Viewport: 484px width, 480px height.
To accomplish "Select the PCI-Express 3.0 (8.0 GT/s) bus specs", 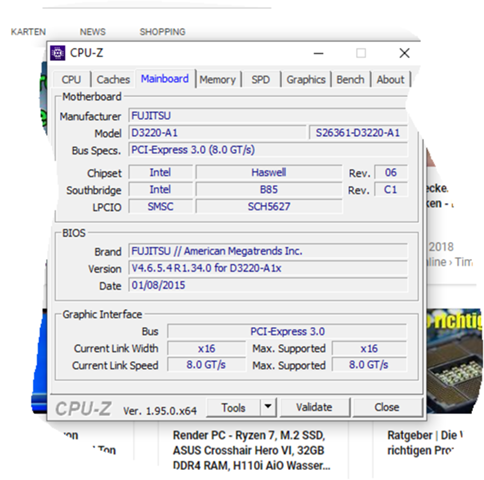I will click(x=268, y=150).
